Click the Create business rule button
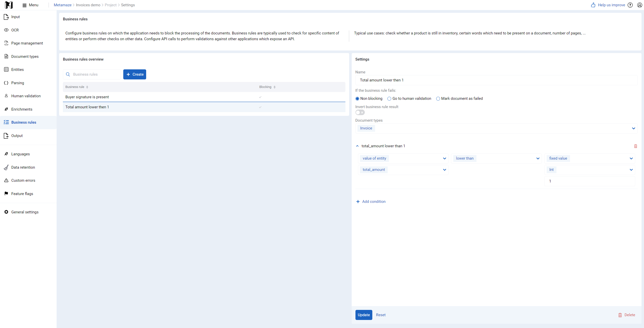Screen dimensions: 644x328 [x=135, y=74]
